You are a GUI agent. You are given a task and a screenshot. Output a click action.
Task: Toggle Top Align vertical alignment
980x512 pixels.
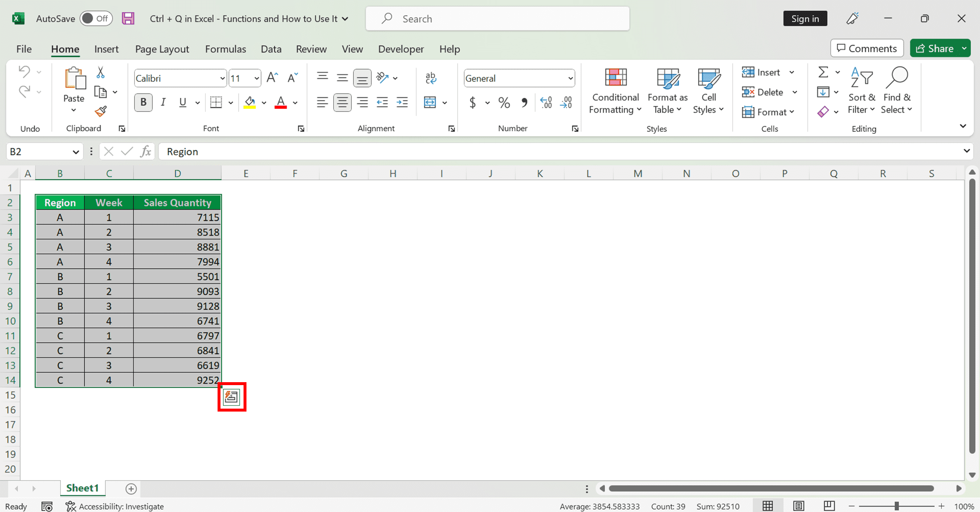click(x=322, y=76)
